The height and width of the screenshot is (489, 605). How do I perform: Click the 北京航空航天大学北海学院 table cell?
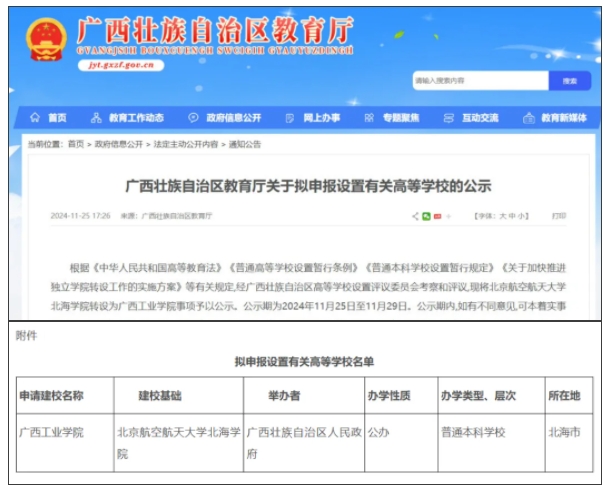point(179,443)
